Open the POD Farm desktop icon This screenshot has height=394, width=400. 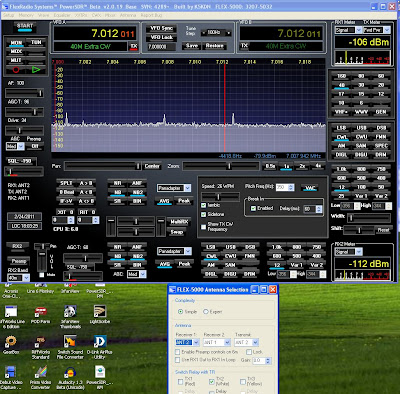40,314
